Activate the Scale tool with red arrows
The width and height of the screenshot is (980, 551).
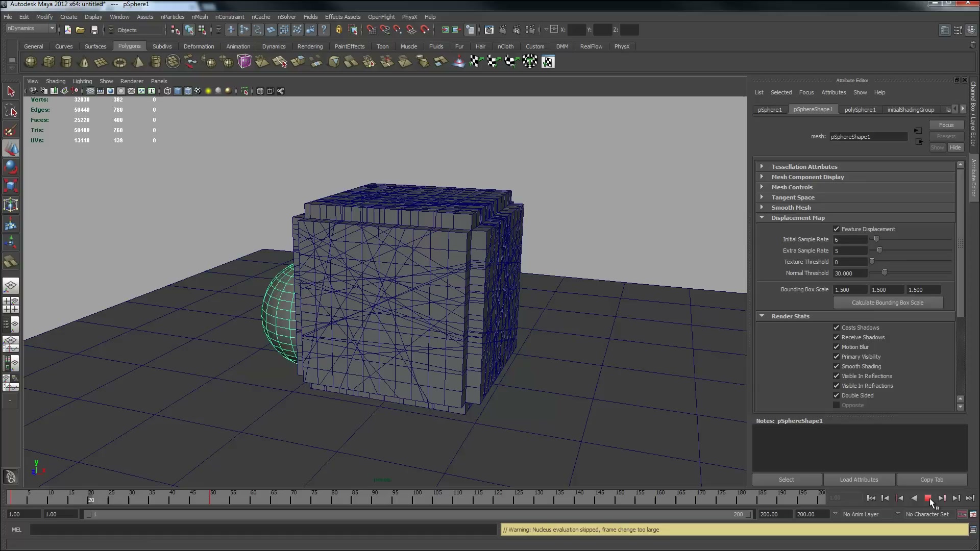[x=11, y=186]
